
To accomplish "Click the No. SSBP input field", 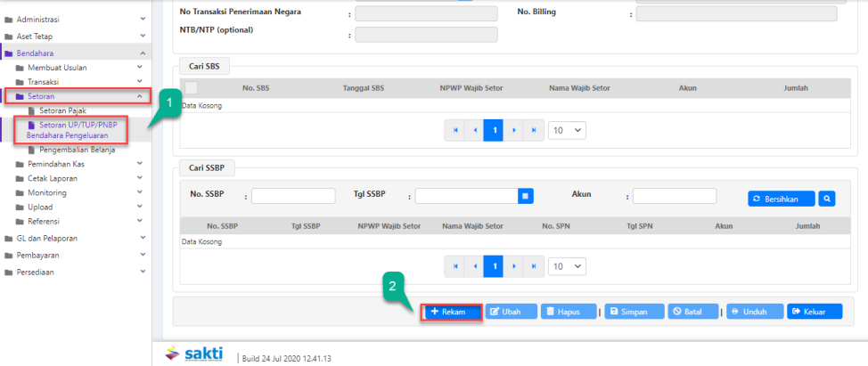I will (293, 196).
